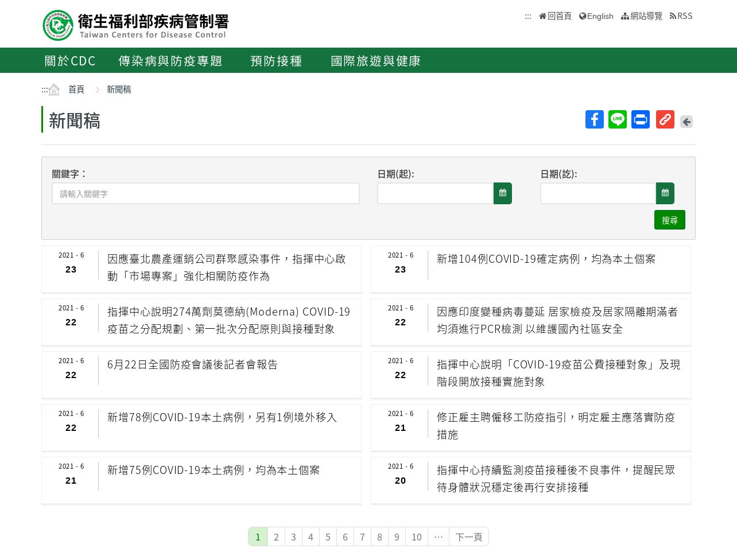Open 網站導覽 sitemap link
This screenshot has height=560, width=737.
pyautogui.click(x=642, y=16)
